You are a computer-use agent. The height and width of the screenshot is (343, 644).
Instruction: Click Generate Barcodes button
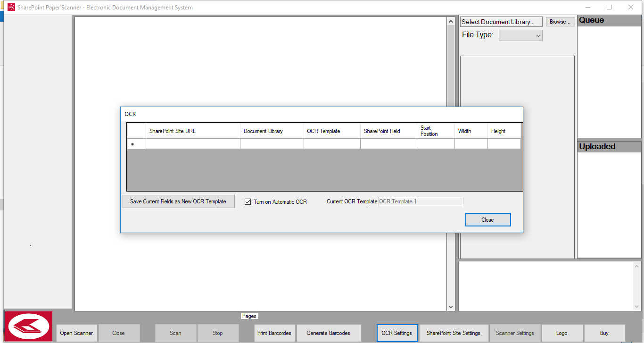coord(329,333)
